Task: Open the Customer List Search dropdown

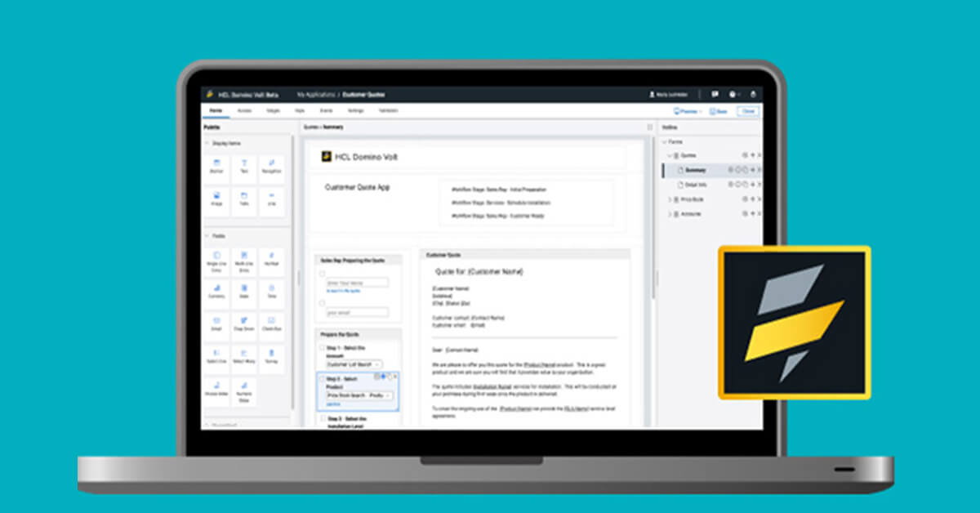Action: [x=353, y=364]
